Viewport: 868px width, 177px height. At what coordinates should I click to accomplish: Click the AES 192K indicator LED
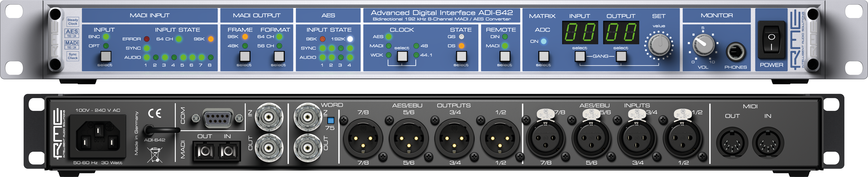tap(350, 39)
